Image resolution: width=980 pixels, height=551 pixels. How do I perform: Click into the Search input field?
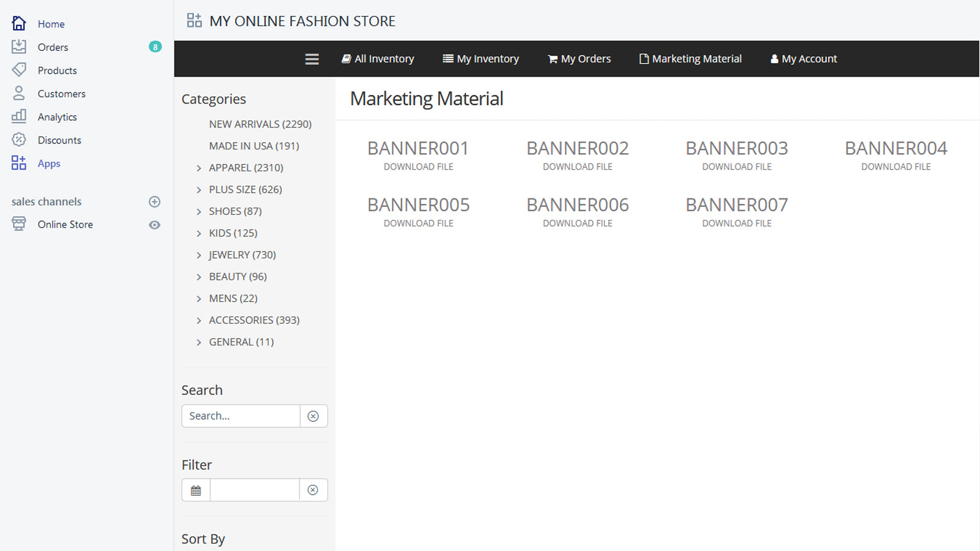241,416
